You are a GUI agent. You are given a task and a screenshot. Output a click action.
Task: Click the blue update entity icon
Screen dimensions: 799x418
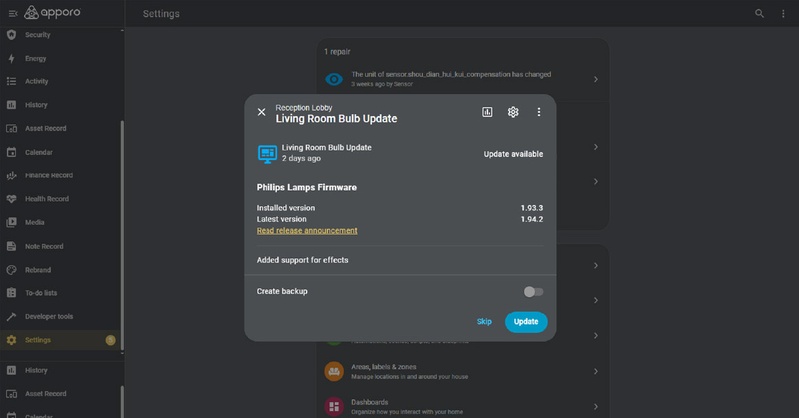(268, 153)
